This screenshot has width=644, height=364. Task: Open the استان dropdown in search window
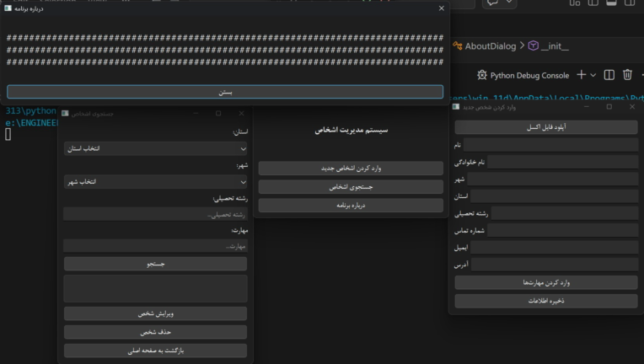[x=156, y=148]
